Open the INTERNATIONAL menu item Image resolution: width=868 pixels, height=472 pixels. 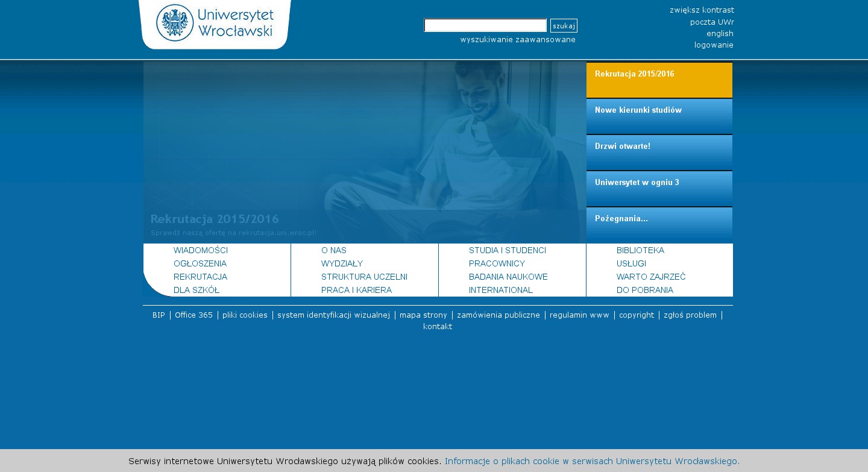(501, 290)
